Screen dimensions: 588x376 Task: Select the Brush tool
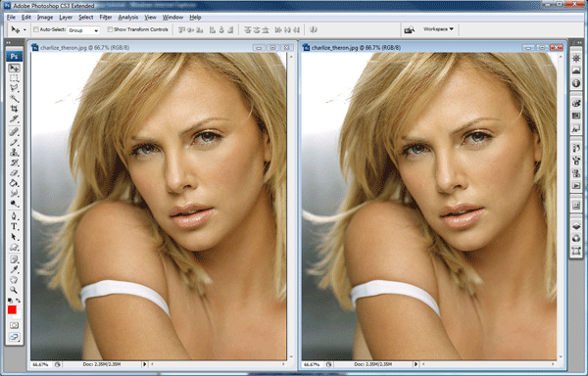click(15, 142)
